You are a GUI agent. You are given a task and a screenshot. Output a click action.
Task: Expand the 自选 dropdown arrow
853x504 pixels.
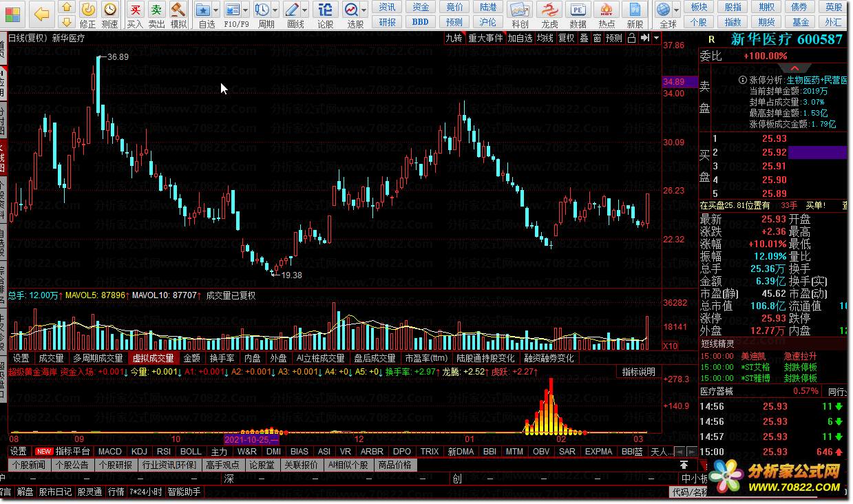click(x=216, y=10)
